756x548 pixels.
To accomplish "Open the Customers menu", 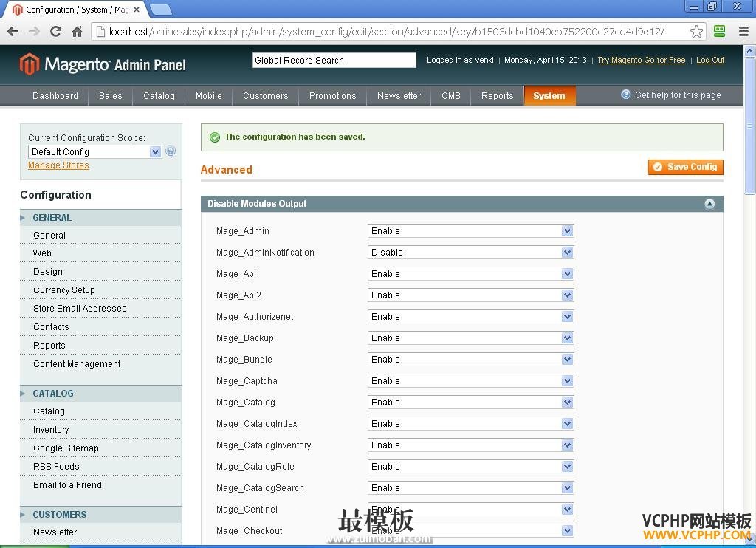I will click(x=266, y=95).
